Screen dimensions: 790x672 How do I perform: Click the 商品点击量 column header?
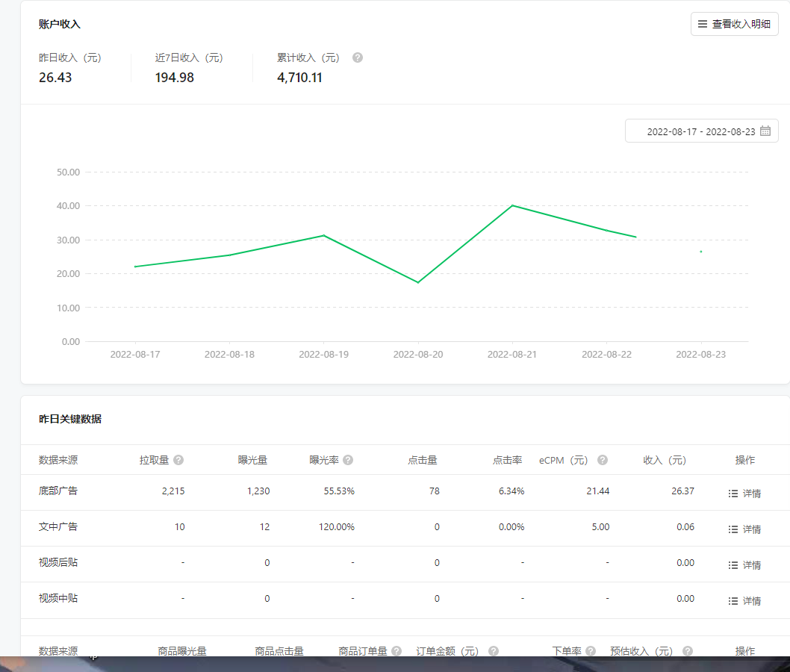tap(279, 651)
